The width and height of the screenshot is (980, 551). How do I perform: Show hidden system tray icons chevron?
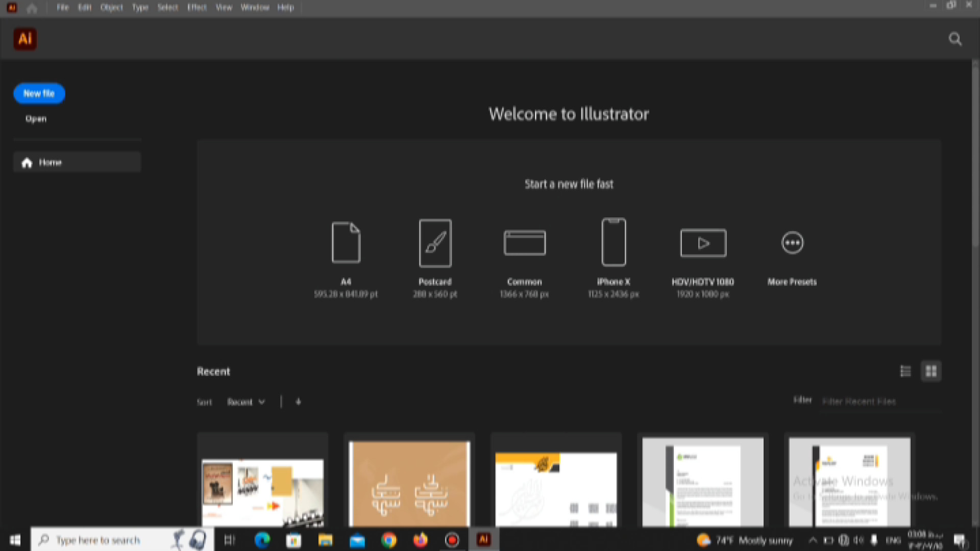813,540
